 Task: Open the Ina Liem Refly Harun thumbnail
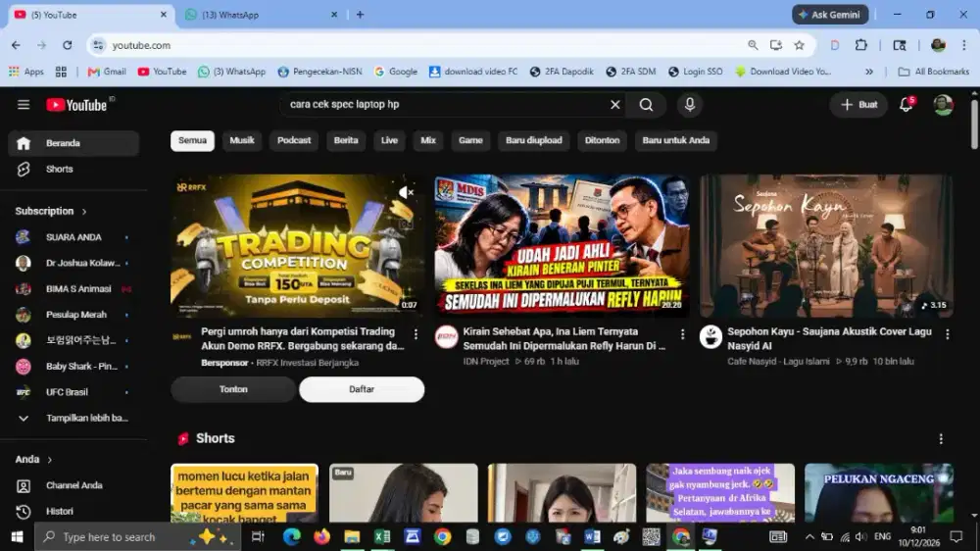(x=562, y=246)
